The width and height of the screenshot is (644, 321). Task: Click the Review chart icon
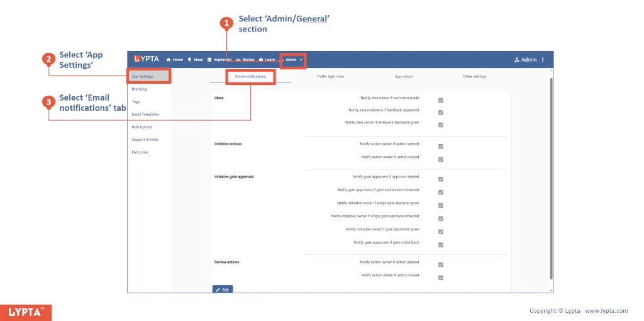click(238, 60)
